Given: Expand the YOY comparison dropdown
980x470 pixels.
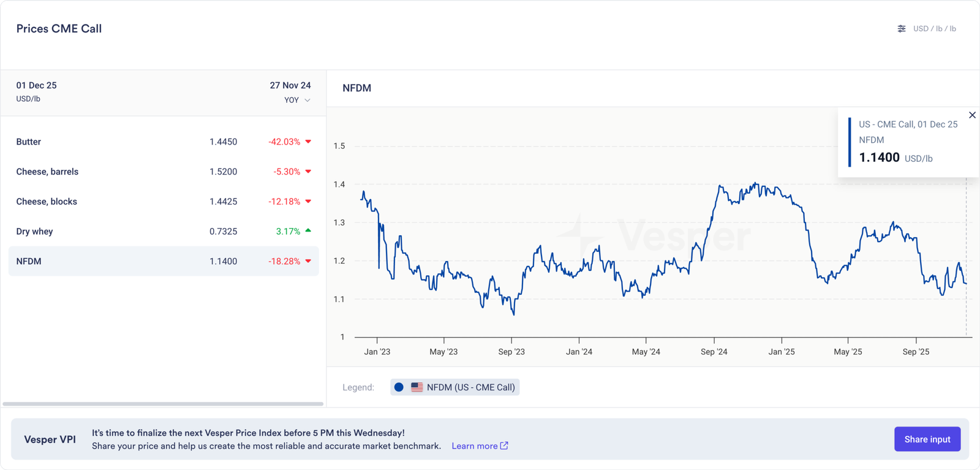Looking at the screenshot, I should point(297,100).
